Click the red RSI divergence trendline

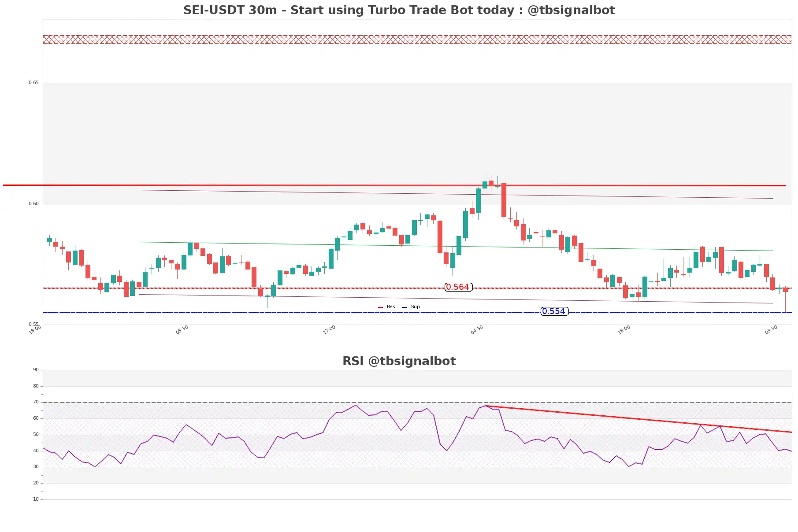pos(638,419)
